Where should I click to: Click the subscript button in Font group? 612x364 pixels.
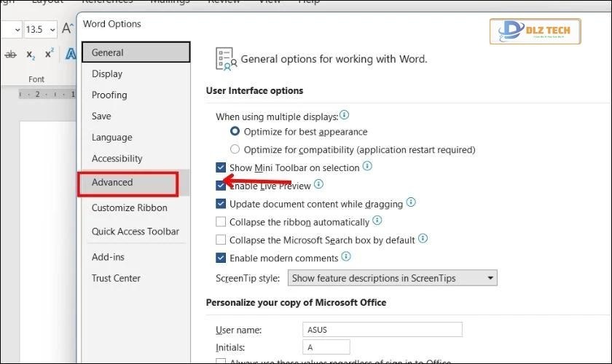31,55
